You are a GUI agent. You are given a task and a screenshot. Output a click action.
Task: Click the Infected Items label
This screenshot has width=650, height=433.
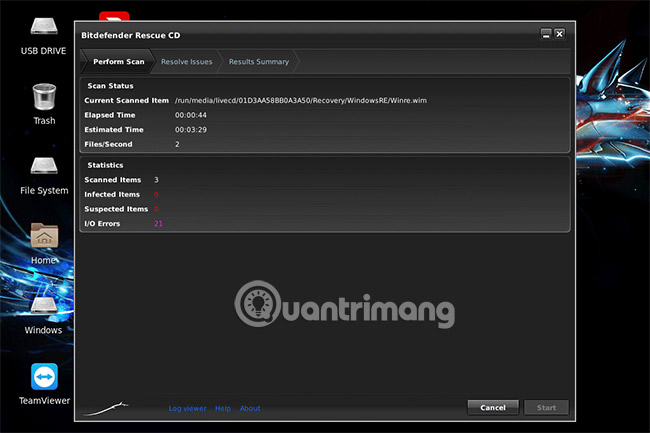(112, 194)
